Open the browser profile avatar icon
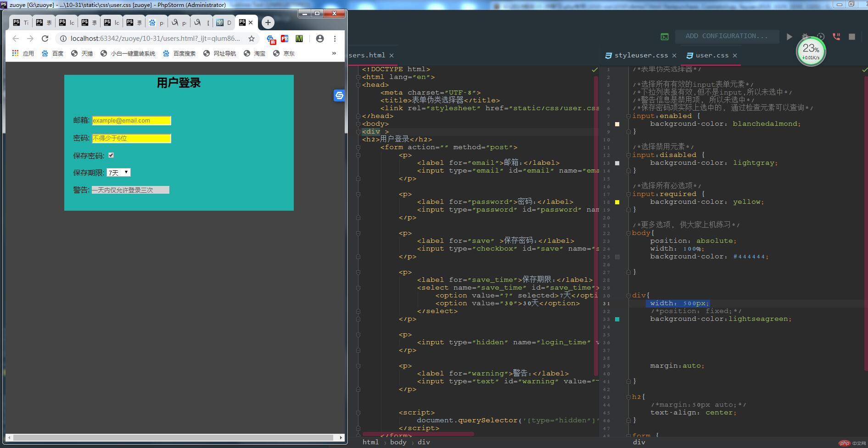This screenshot has width=868, height=448. (320, 39)
